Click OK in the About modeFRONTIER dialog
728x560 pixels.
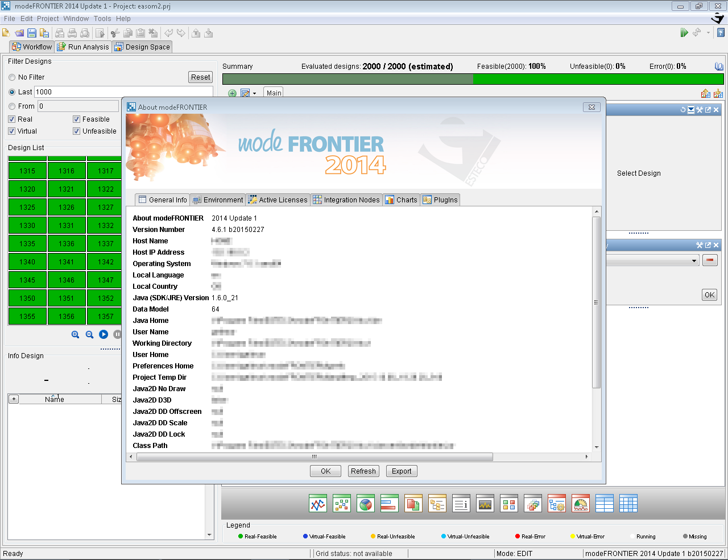[x=325, y=471]
